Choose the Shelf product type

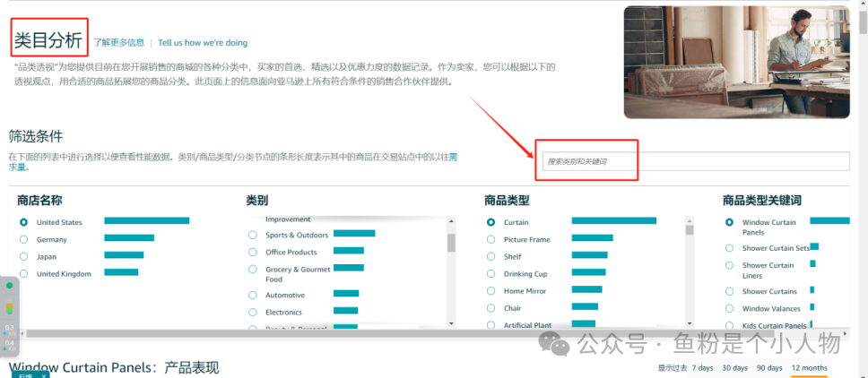[491, 256]
